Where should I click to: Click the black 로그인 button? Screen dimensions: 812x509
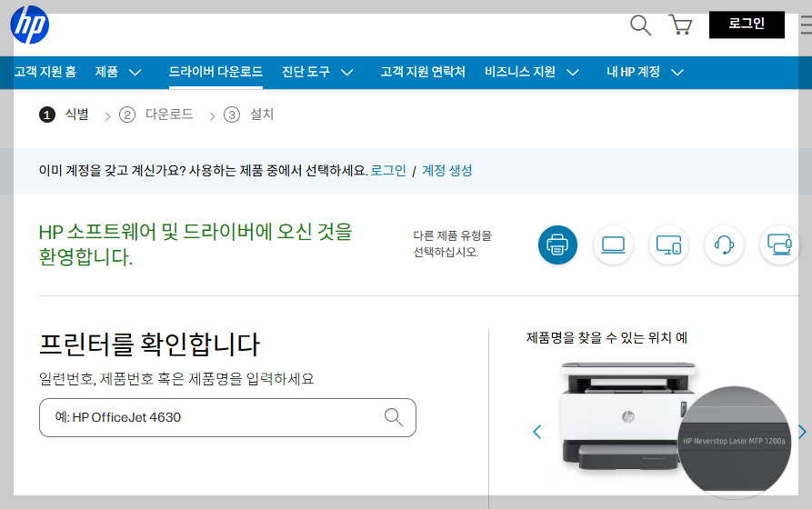747,25
